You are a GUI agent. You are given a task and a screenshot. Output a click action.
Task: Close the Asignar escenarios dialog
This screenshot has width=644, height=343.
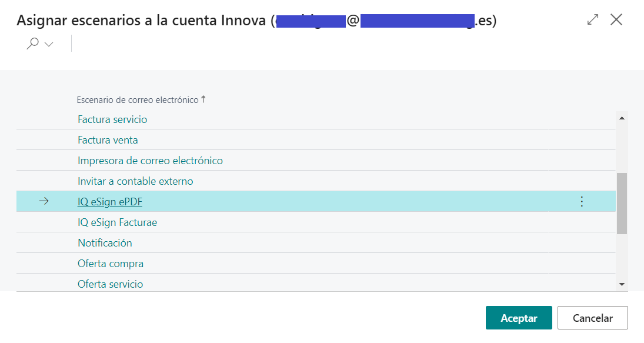pos(616,19)
